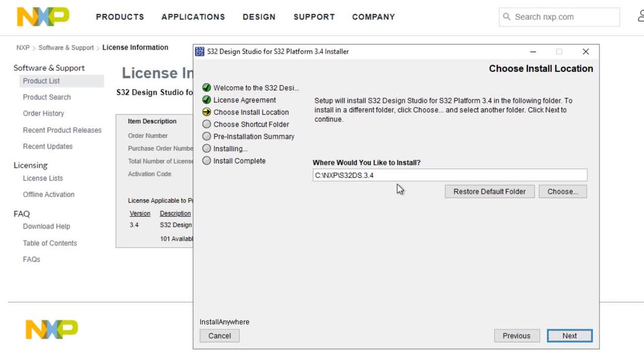
Task: Click the License Agreement step label
Action: click(x=245, y=100)
